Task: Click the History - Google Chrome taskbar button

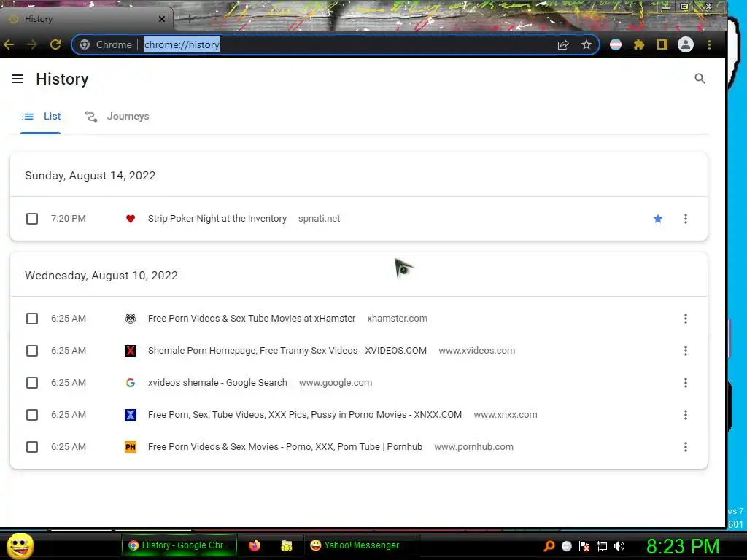Action: [179, 545]
